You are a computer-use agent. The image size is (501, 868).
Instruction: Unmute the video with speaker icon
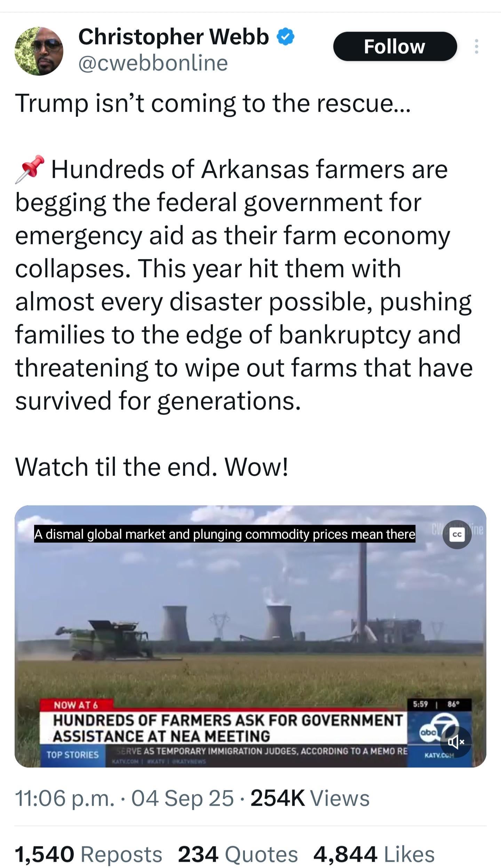pos(456,742)
